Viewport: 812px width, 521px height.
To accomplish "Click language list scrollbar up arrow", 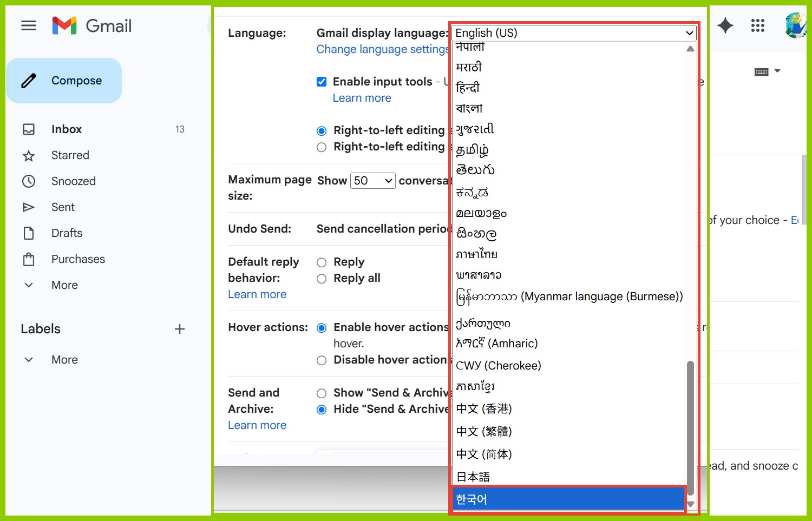I will (x=690, y=49).
